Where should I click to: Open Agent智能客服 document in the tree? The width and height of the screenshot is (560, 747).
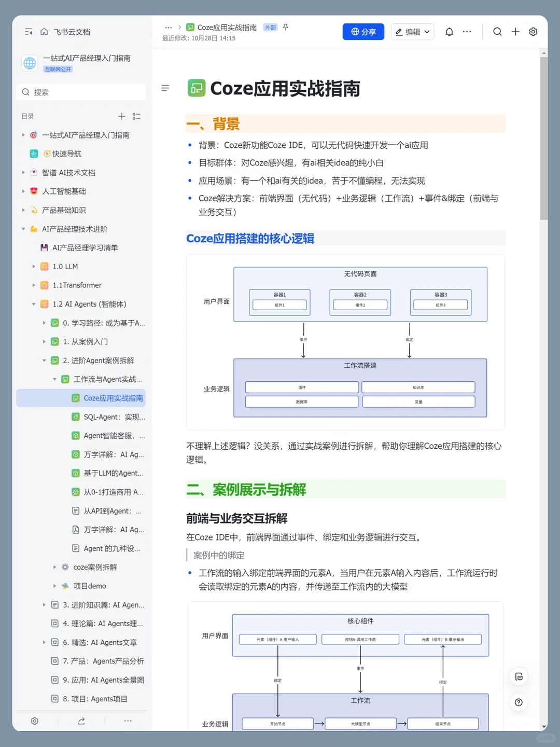point(114,436)
